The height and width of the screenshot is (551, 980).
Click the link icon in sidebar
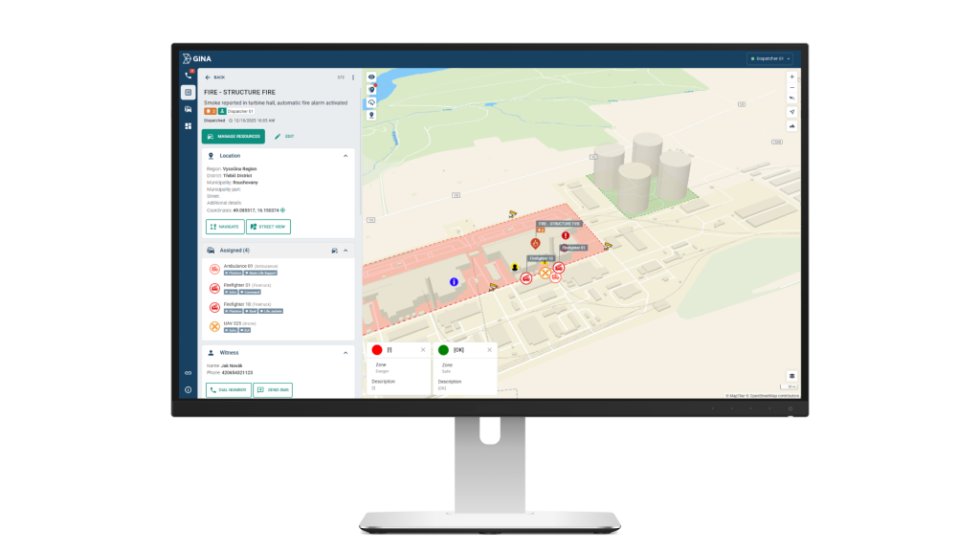pyautogui.click(x=188, y=373)
